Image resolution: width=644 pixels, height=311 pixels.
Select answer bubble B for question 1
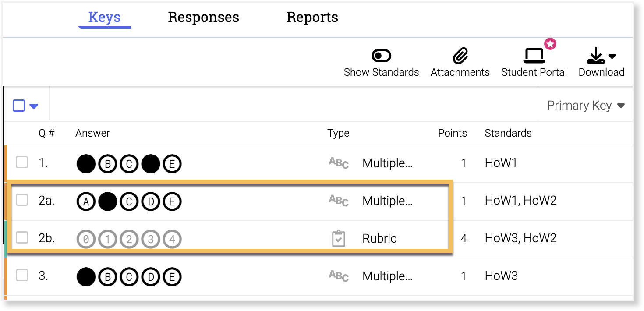(107, 164)
